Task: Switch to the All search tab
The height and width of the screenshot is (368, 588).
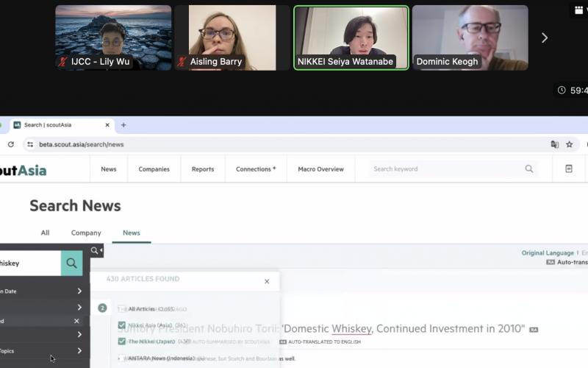Action: click(45, 233)
